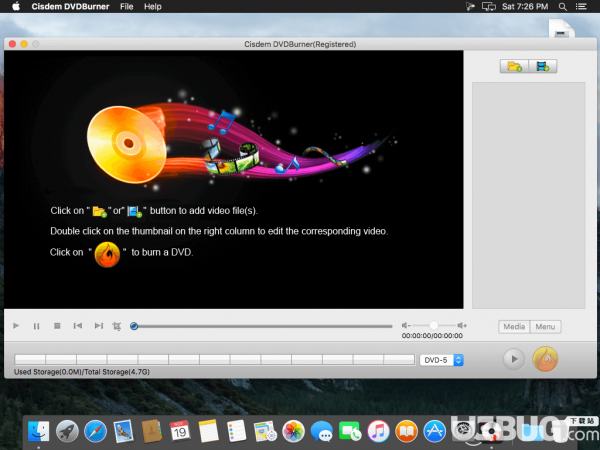Click the volume slider knob
Screen dimensions: 600x450
(x=434, y=325)
